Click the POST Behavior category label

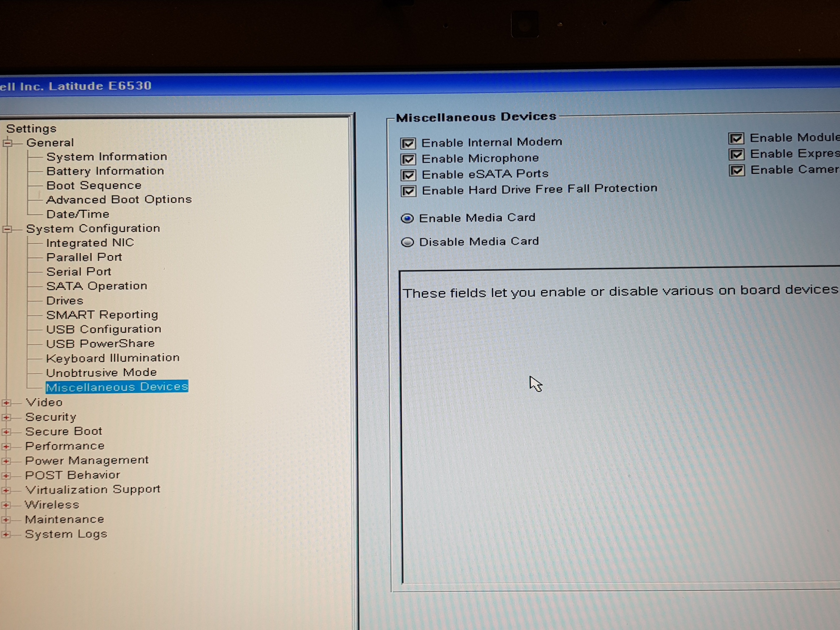pos(72,475)
